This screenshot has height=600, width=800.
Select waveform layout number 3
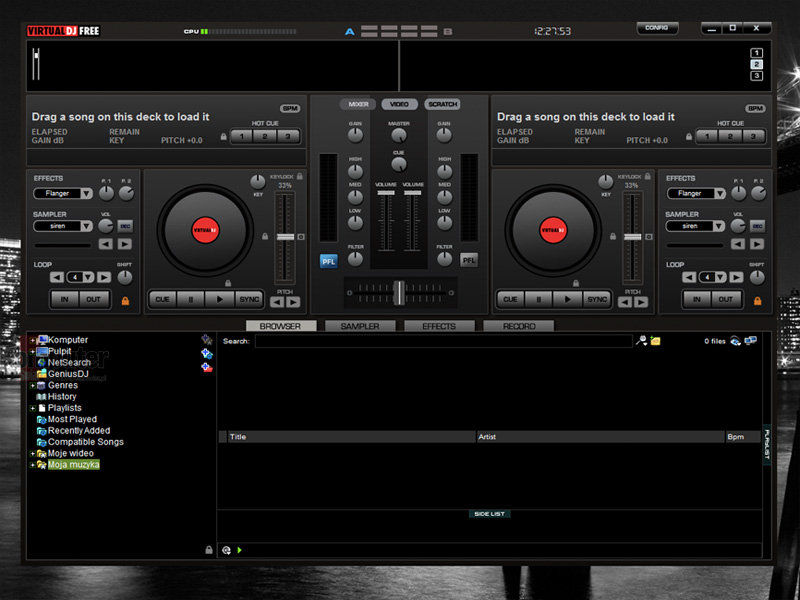(x=756, y=76)
